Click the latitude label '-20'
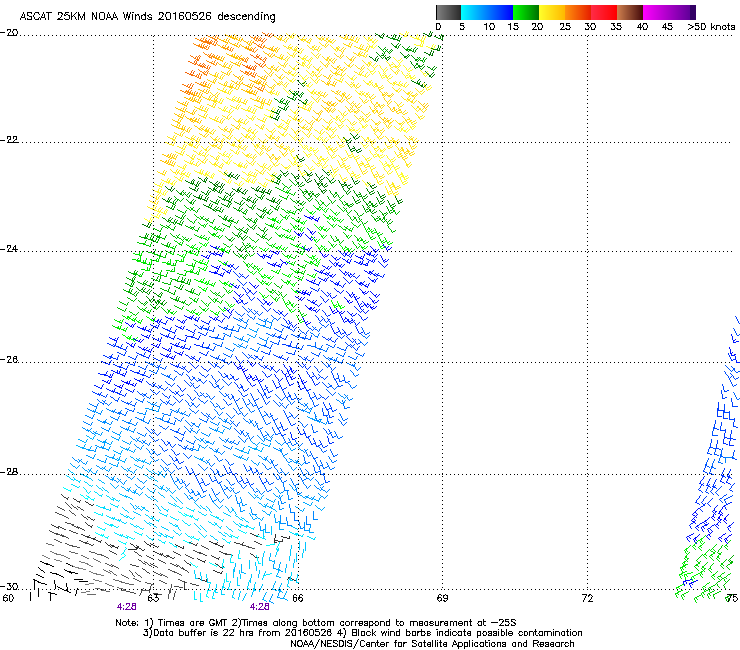740x650 pixels. point(9,32)
